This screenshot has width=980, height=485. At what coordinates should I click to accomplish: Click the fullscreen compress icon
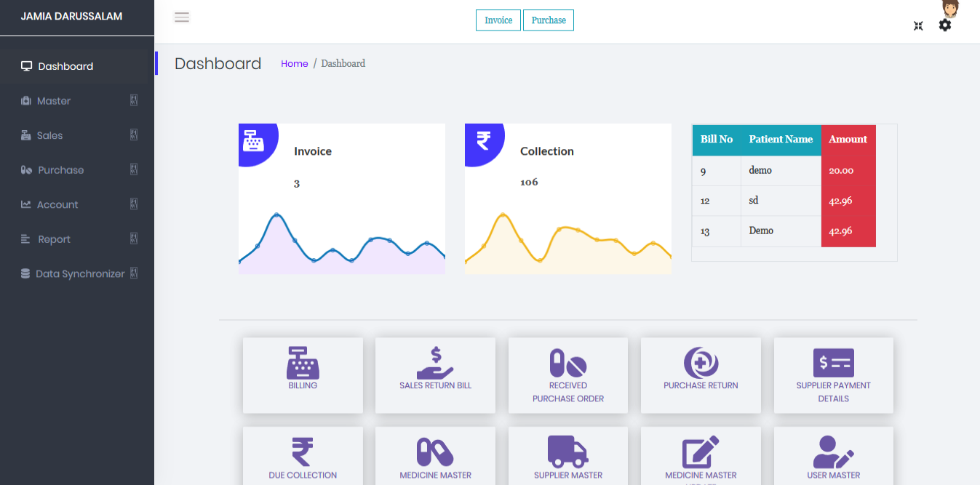click(918, 26)
